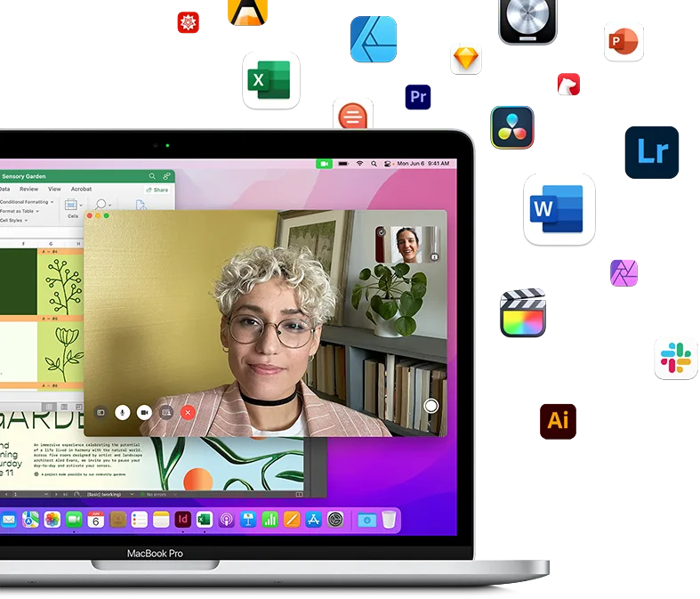Flip the camera in the self-view thumbnail

click(382, 231)
